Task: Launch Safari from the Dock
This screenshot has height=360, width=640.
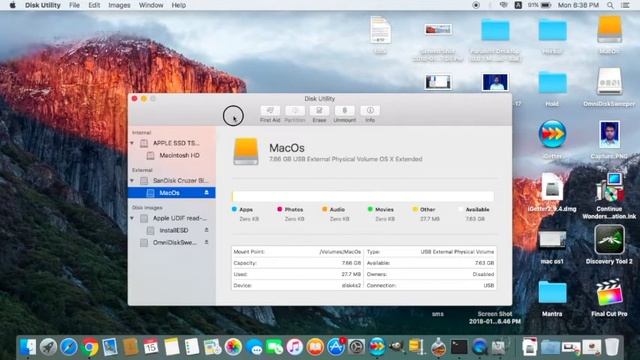Action: [x=69, y=347]
